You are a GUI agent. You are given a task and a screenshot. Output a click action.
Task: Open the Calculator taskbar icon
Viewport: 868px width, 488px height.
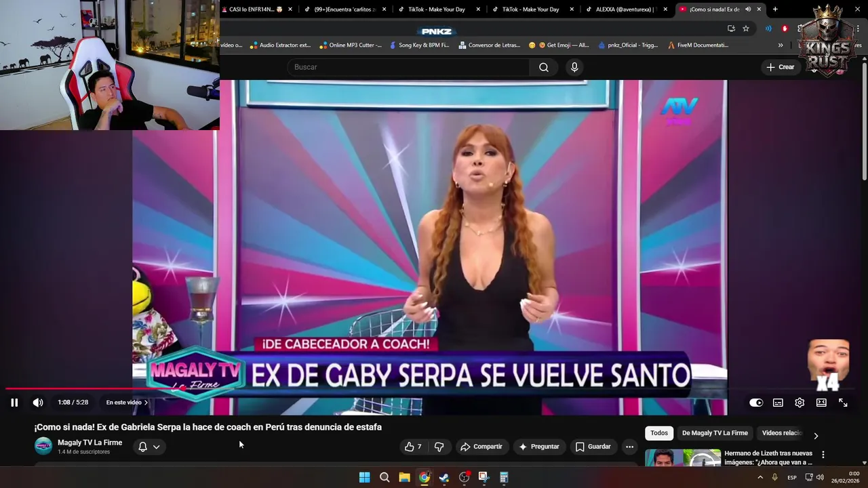[504, 477]
